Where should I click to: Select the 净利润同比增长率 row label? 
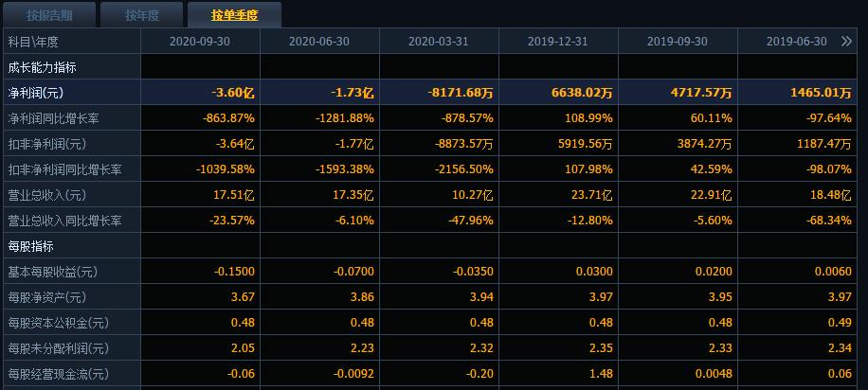tap(54, 118)
